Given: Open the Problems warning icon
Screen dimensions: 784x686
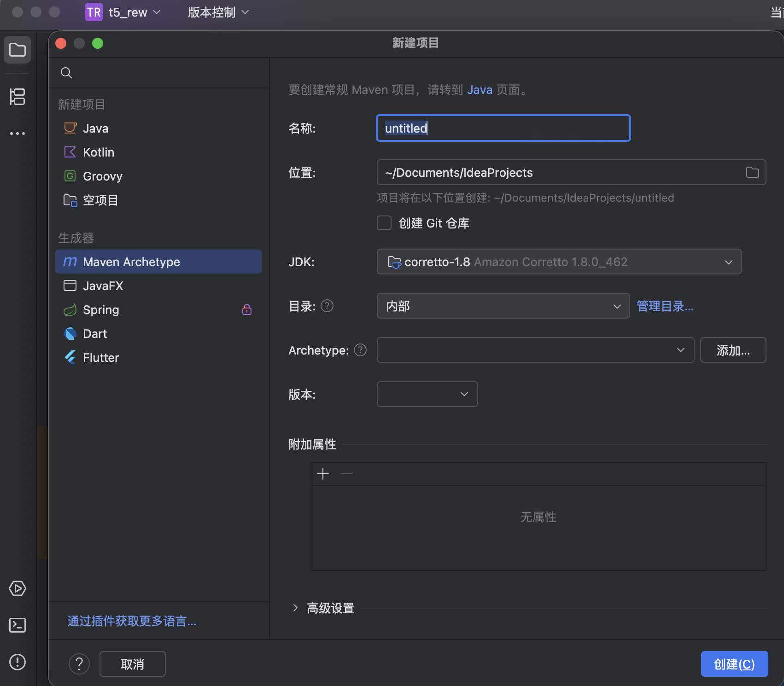Looking at the screenshot, I should pyautogui.click(x=18, y=662).
